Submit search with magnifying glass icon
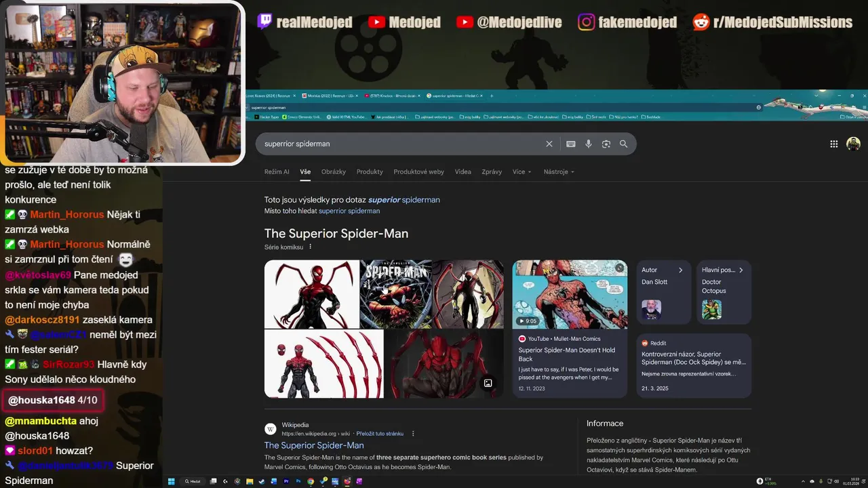868x488 pixels. [x=624, y=144]
